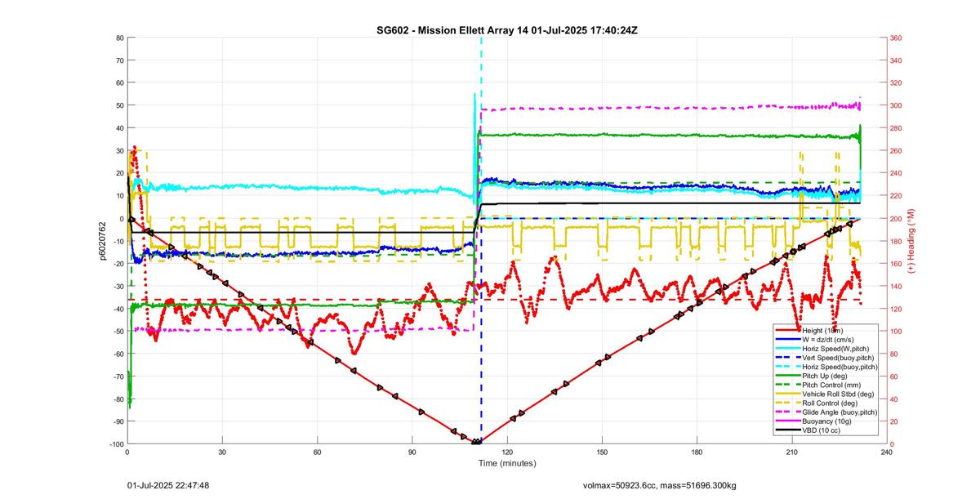Select right heading axis tick "140"

click(896, 286)
